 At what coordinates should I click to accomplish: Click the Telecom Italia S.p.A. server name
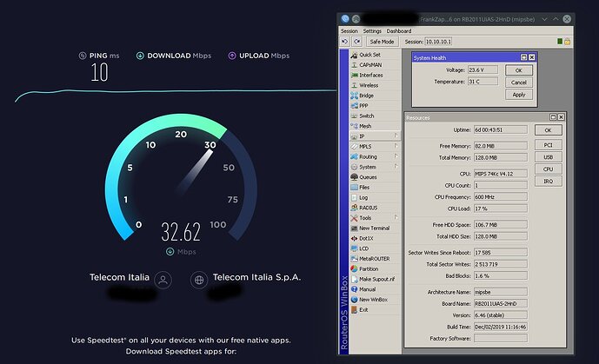[256, 277]
